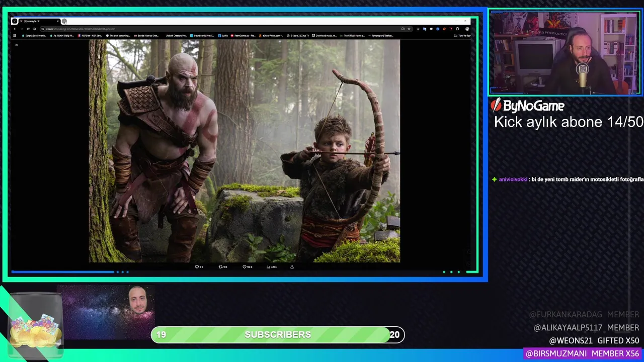Click the Kick aylık abone 14/50 text

[x=569, y=122]
